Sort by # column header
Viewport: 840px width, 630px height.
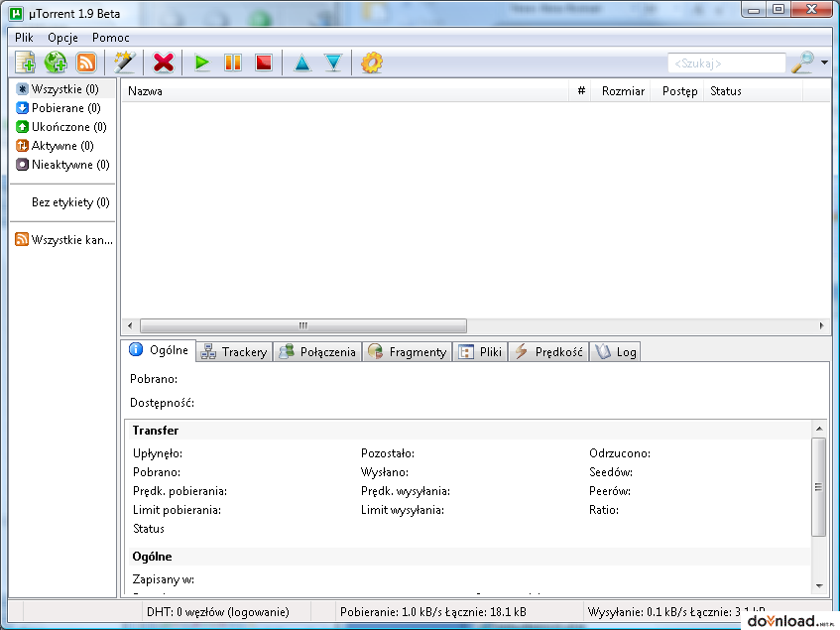pyautogui.click(x=580, y=91)
